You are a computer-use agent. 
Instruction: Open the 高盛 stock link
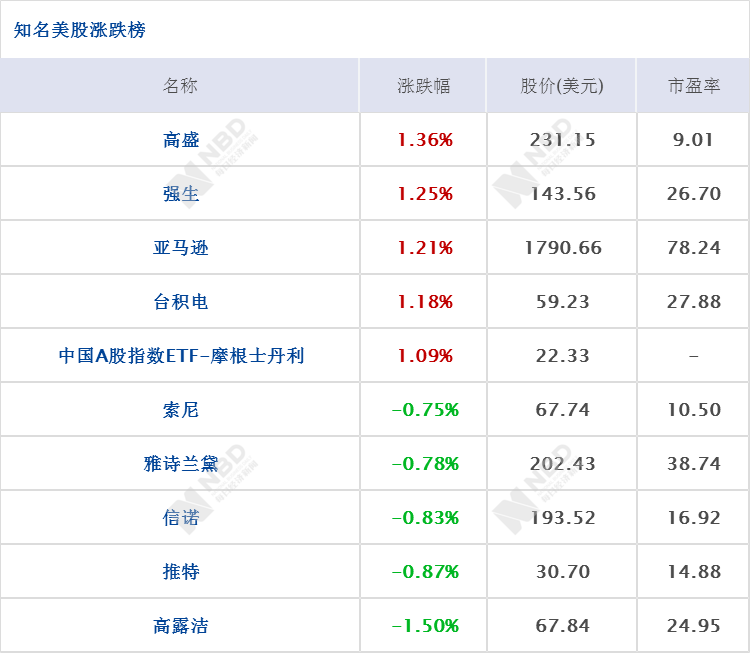180,140
